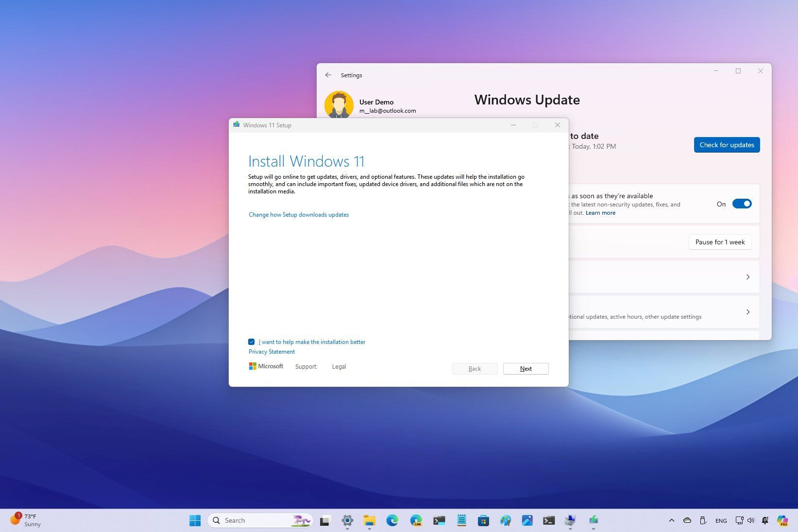Minimize the Settings window
The width and height of the screenshot is (798, 532).
716,71
